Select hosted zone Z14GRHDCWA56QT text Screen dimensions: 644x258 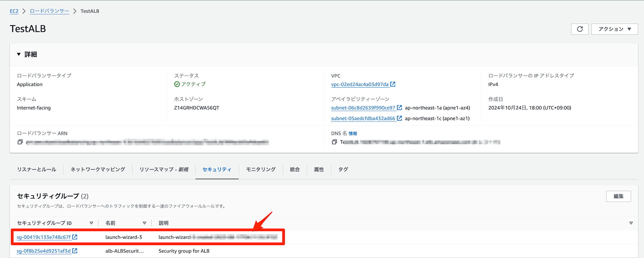click(x=197, y=108)
